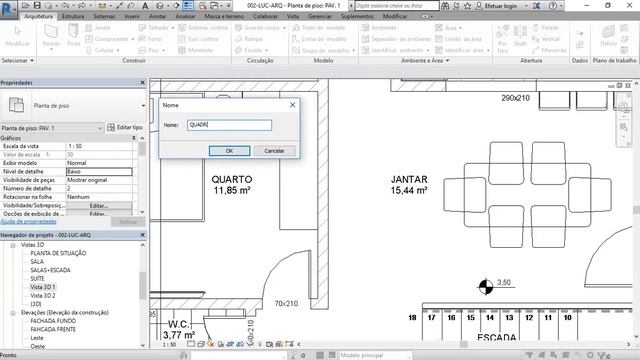Collapse the Elevações (Elevação da construção) node
The height and width of the screenshot is (360, 640).
coord(13,313)
